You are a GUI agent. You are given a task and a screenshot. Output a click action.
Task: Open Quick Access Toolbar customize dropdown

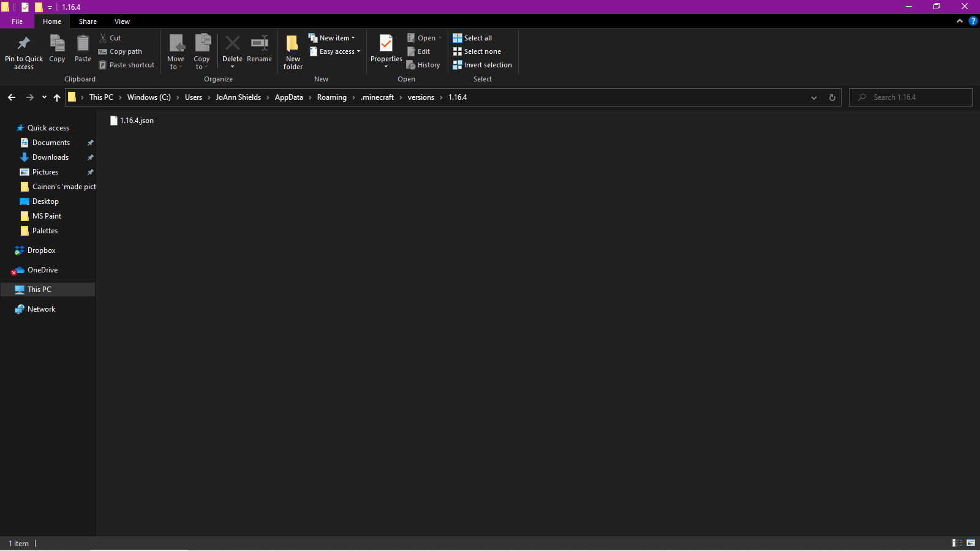[x=50, y=7]
